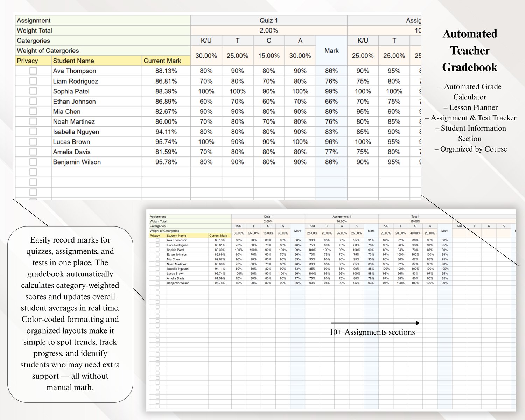Click the "– Assignment & Test Tracker" feature line
525x420 pixels.
471,118
